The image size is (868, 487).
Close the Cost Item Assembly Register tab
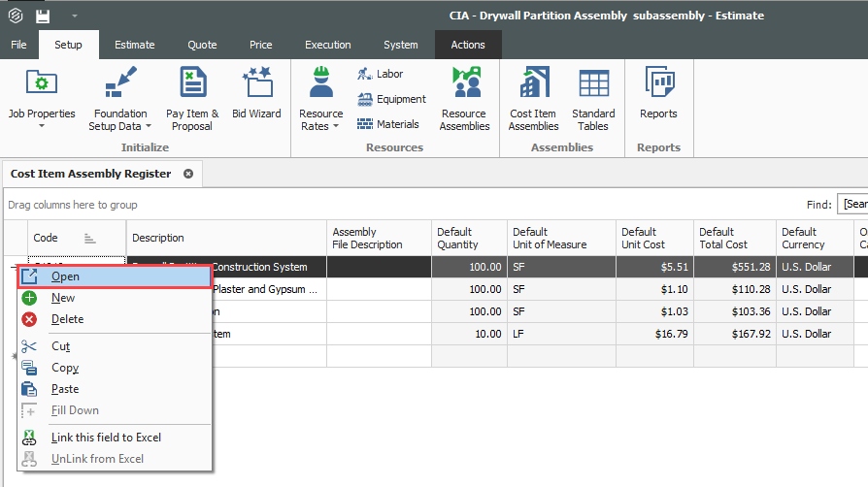point(188,174)
